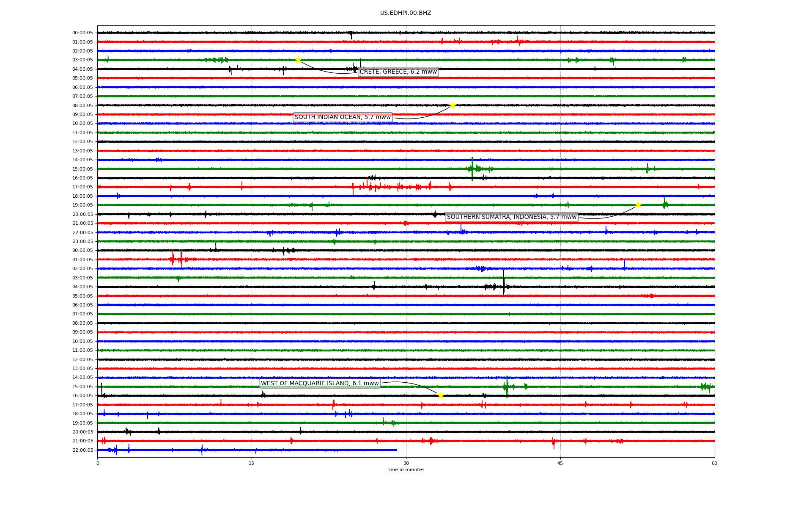Click the 08:00:05 label of the South Indian Ocean star row
Image resolution: width=812 pixels, height=508 pixels.
[82, 105]
